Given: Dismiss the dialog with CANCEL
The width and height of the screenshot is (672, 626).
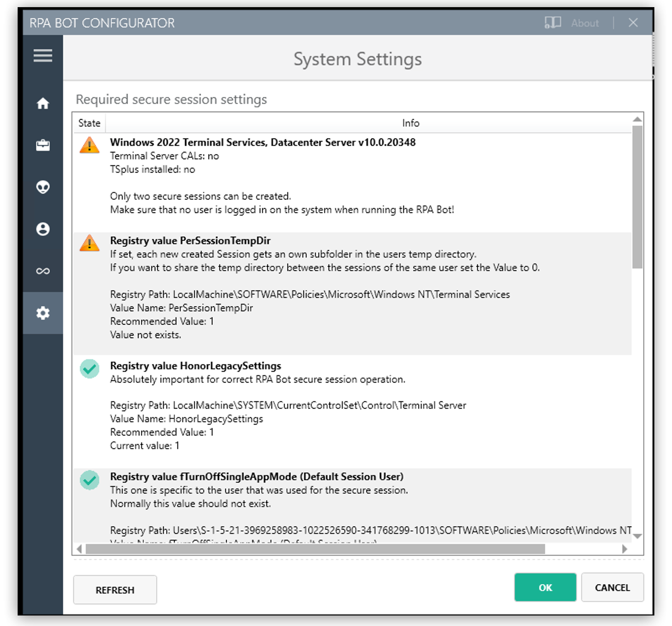Looking at the screenshot, I should pyautogui.click(x=612, y=588).
